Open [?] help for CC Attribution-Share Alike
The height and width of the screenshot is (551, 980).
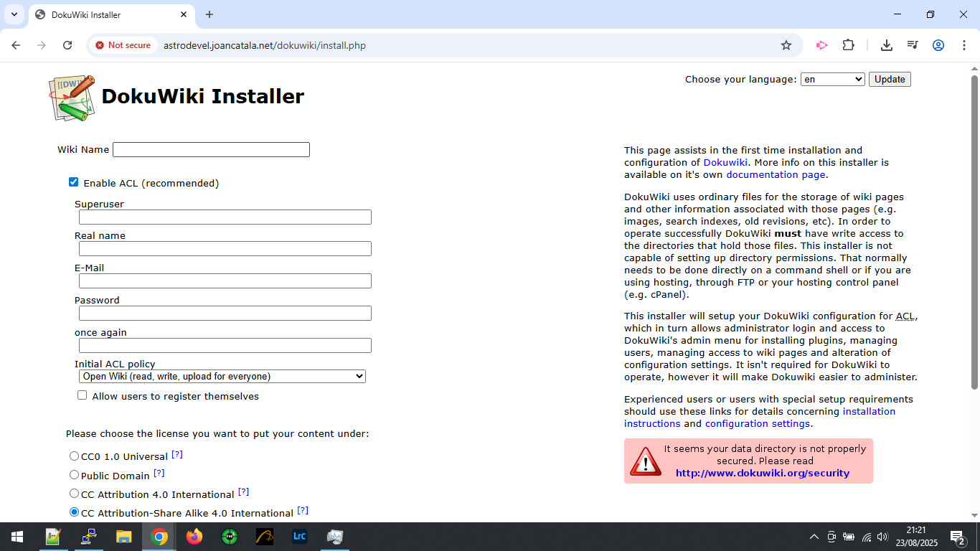coord(303,510)
